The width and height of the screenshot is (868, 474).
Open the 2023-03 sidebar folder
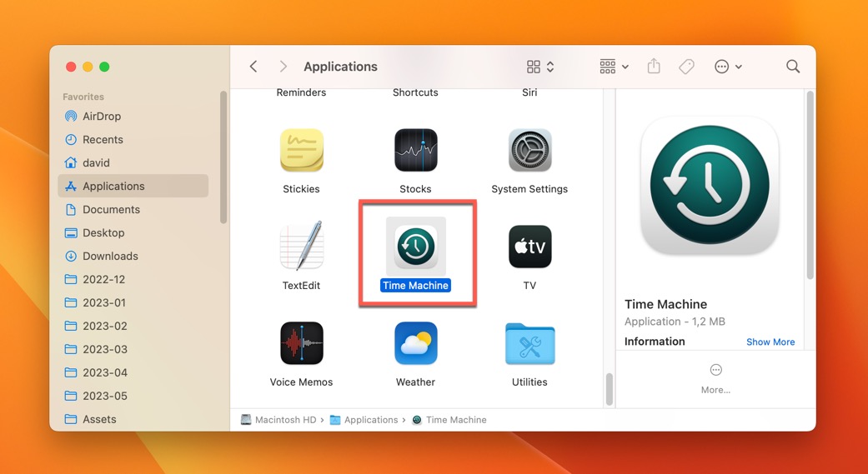click(133, 349)
